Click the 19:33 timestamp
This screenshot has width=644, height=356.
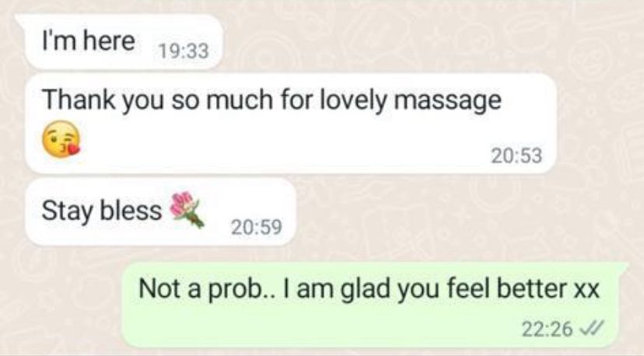click(x=184, y=51)
